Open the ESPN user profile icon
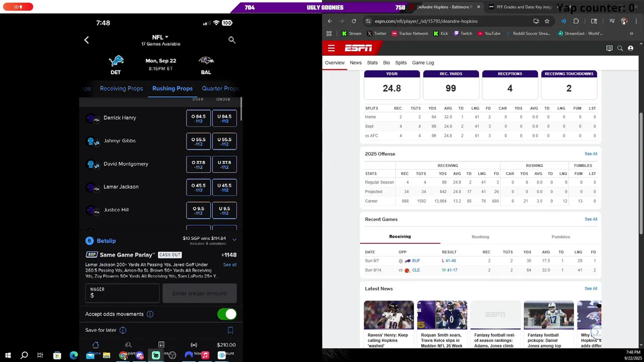Image resolution: width=644 pixels, height=362 pixels. (630, 48)
